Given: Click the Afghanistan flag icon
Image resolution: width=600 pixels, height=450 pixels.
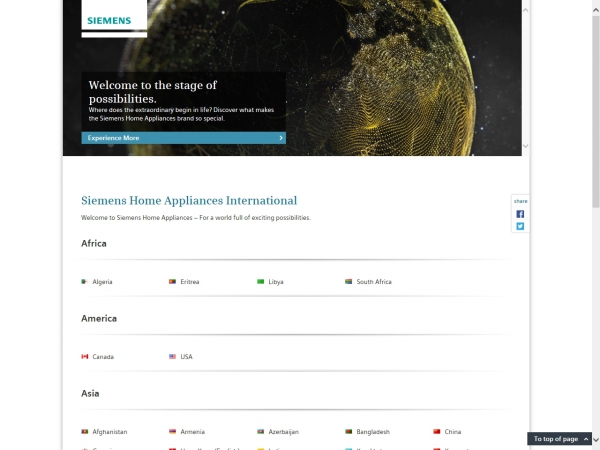Looking at the screenshot, I should pos(85,432).
